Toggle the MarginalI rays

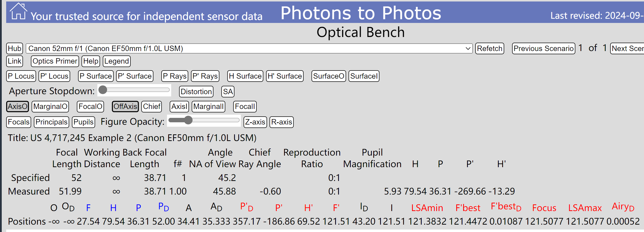pos(208,107)
